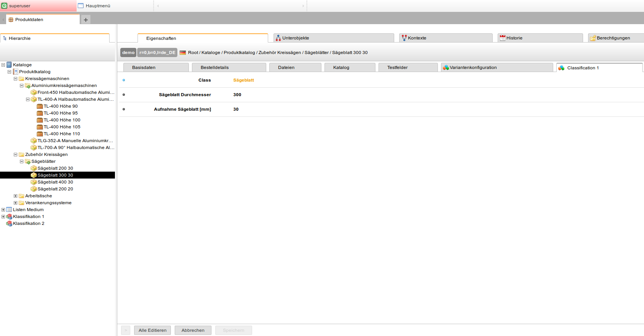Image resolution: width=644 pixels, height=336 pixels.
Task: Click the German flag language icon
Action: 183,53
